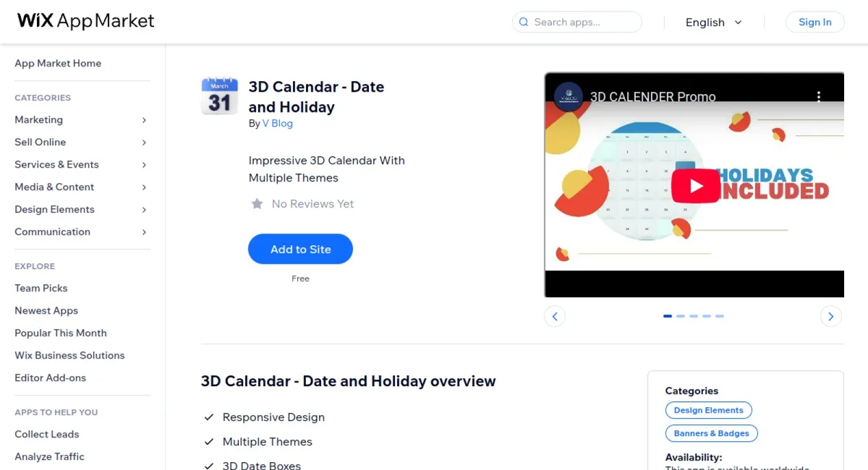Open the Banners & Badges category tag

tap(711, 433)
